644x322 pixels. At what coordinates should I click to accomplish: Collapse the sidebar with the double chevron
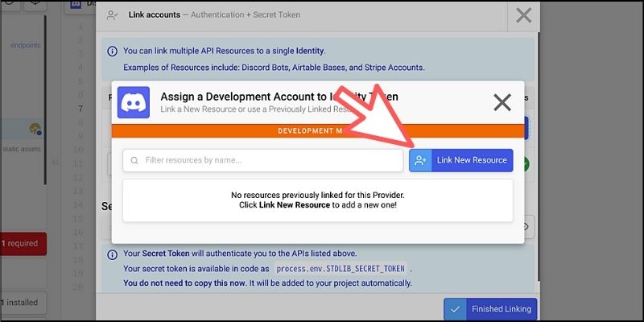56,163
